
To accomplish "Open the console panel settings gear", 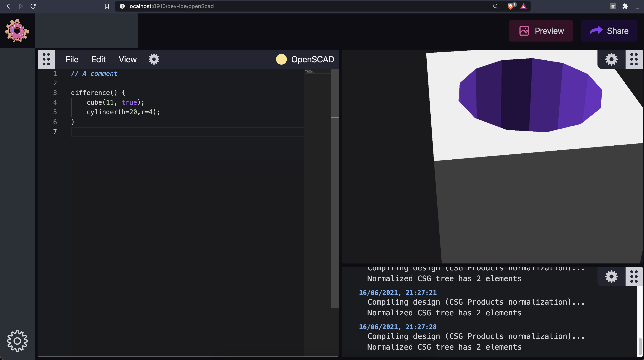I will 611,276.
